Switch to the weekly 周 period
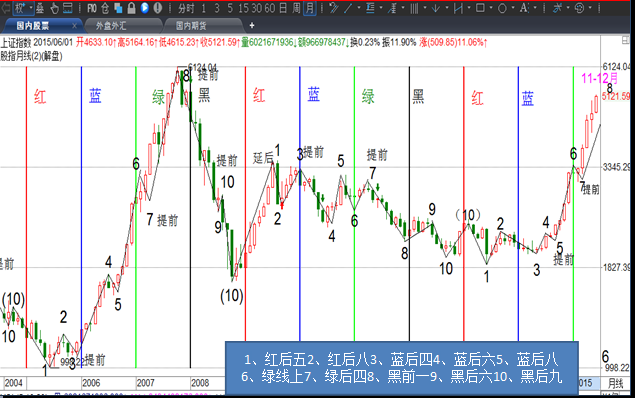 [296, 8]
